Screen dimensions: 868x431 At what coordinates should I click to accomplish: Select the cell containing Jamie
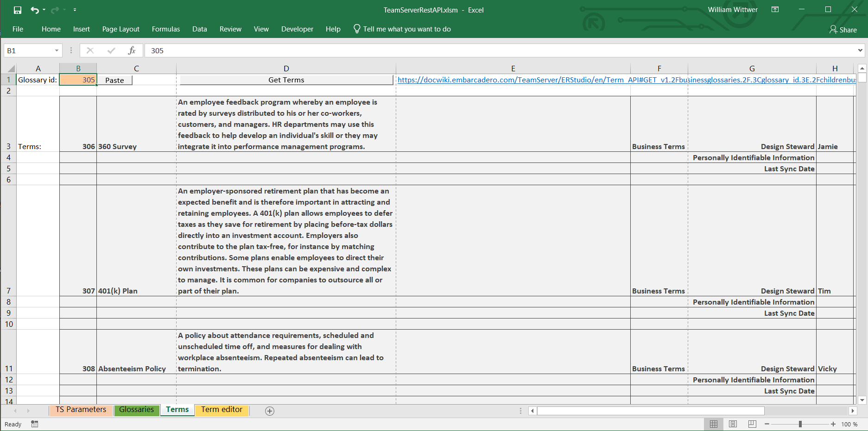point(835,124)
